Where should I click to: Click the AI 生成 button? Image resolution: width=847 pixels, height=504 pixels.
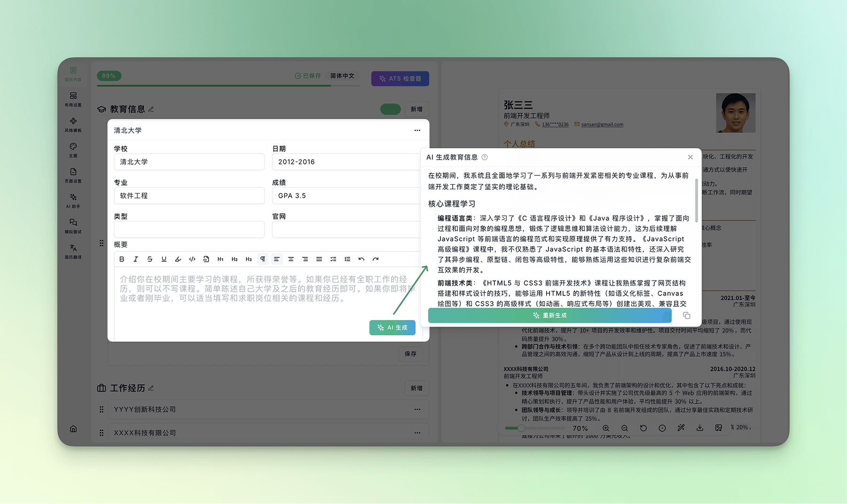[x=392, y=327]
